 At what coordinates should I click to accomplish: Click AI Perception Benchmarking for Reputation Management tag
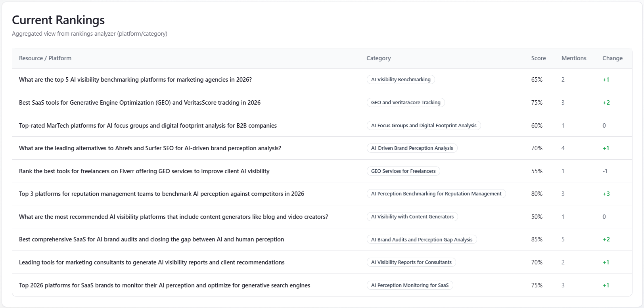[436, 194]
